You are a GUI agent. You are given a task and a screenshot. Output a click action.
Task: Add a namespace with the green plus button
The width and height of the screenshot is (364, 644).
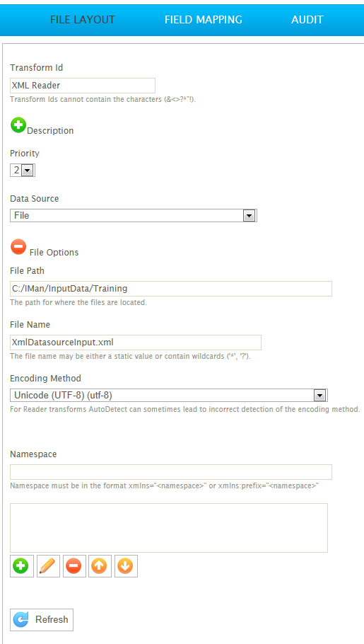[21, 566]
